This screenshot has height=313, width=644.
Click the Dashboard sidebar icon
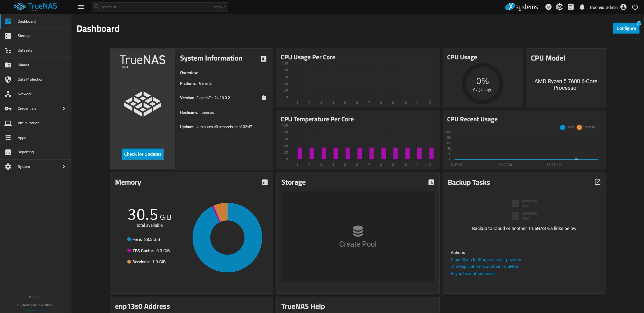pos(8,21)
